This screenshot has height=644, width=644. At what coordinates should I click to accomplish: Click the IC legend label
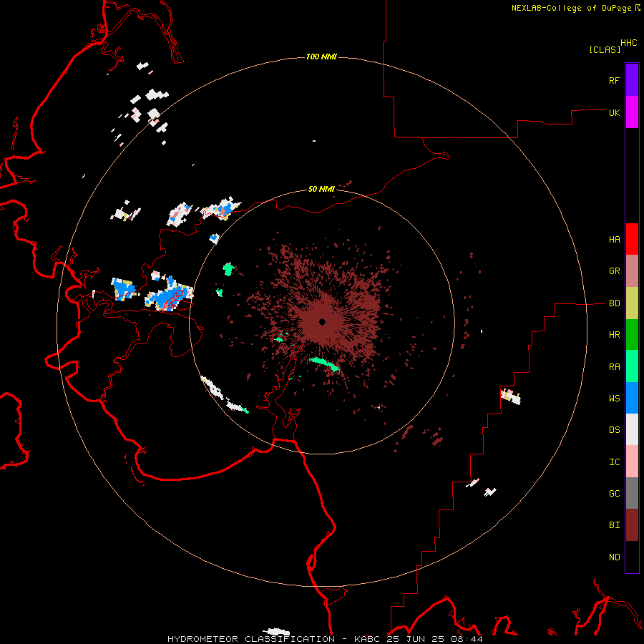tap(614, 462)
